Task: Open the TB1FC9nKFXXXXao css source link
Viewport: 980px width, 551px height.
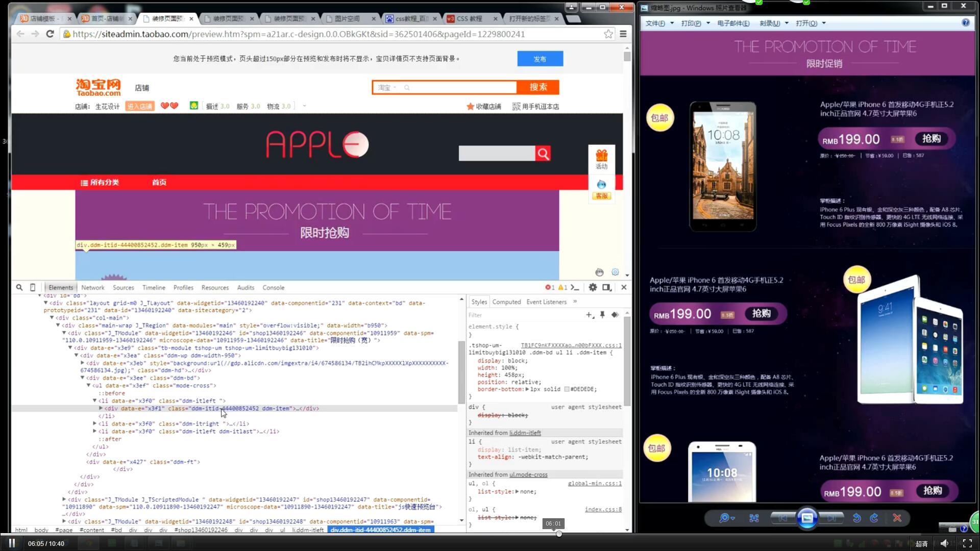Action: 571,345
